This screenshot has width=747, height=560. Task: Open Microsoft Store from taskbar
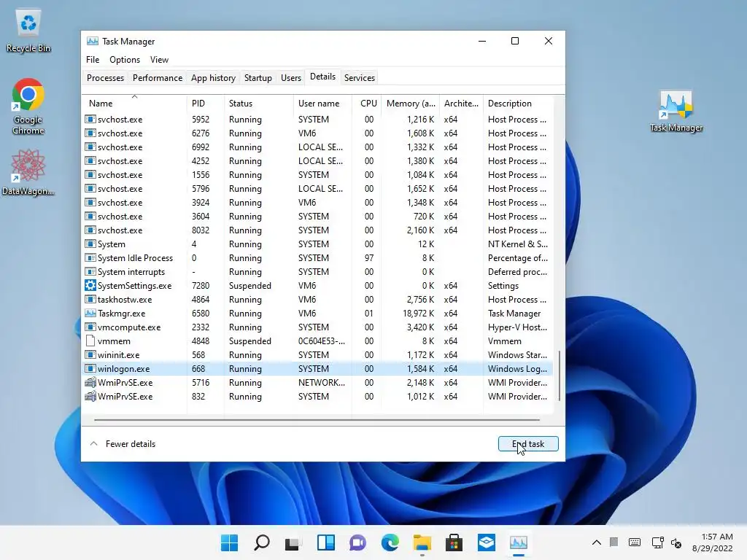click(x=454, y=542)
